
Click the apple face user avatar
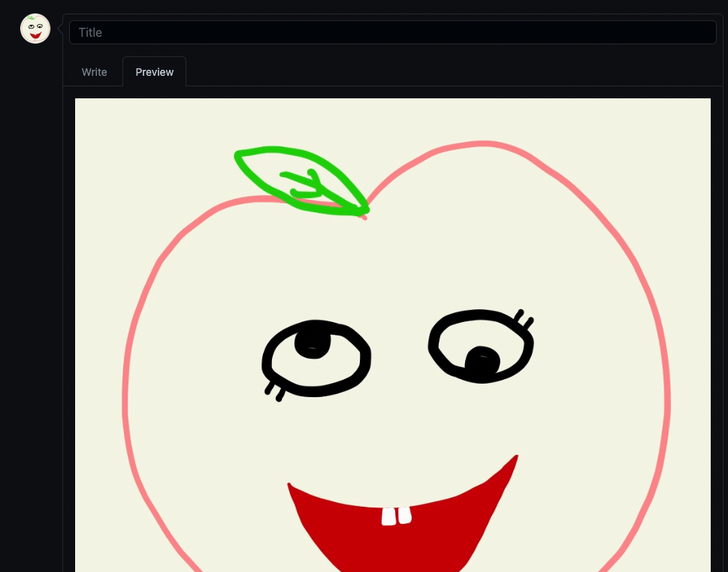35,29
